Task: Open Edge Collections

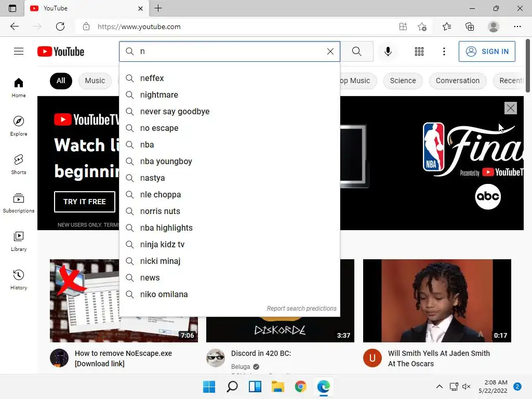Action: click(x=470, y=26)
